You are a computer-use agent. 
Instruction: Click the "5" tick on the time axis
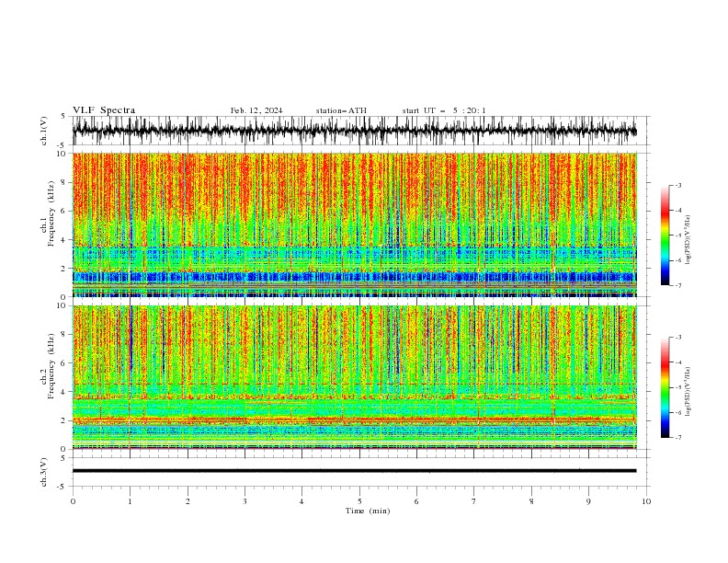(x=359, y=501)
